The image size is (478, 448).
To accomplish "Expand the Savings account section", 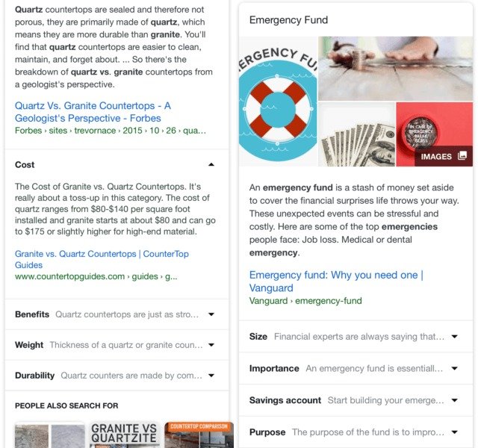I will [x=454, y=401].
